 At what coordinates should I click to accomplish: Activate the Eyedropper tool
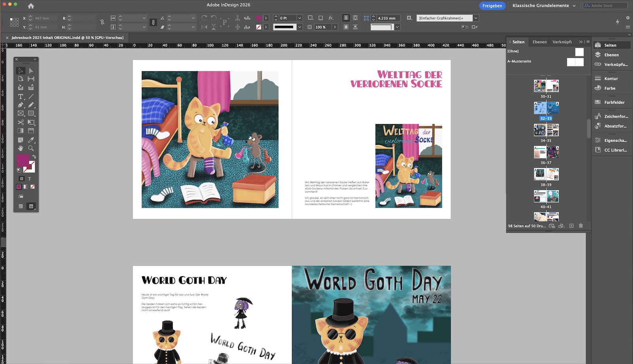[31, 140]
